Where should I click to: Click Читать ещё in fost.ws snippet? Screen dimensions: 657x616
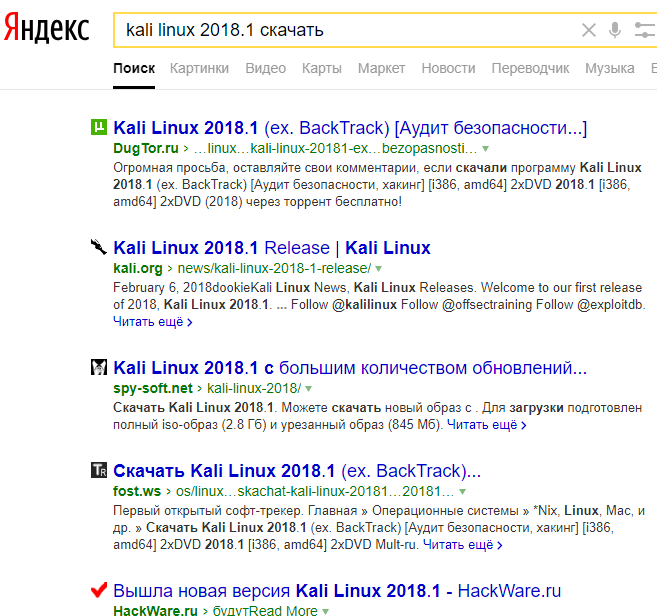463,545
